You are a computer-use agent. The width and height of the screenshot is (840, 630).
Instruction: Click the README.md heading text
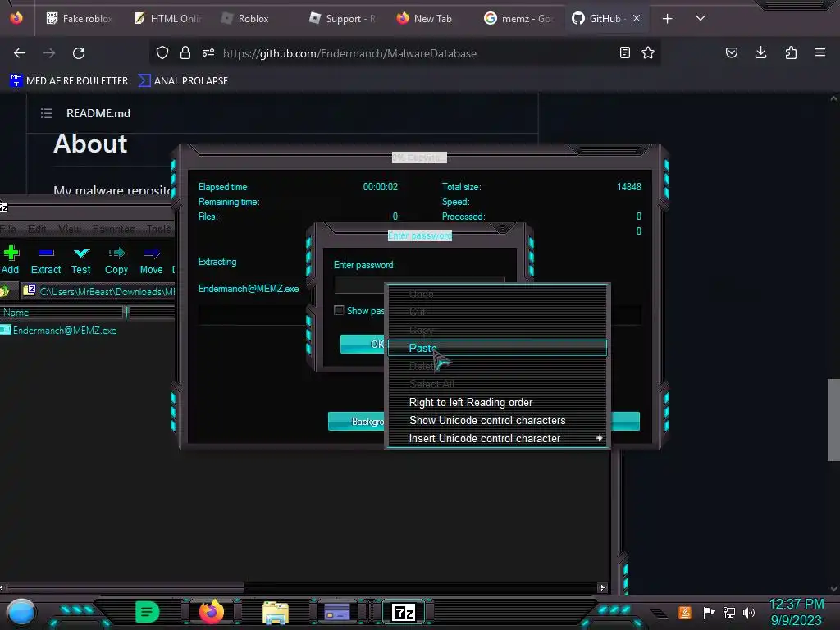click(98, 113)
